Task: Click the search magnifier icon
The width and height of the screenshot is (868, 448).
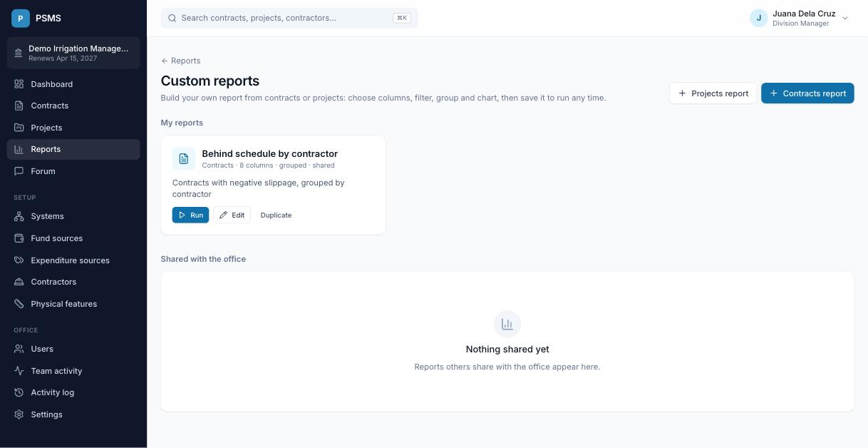Action: [x=172, y=18]
